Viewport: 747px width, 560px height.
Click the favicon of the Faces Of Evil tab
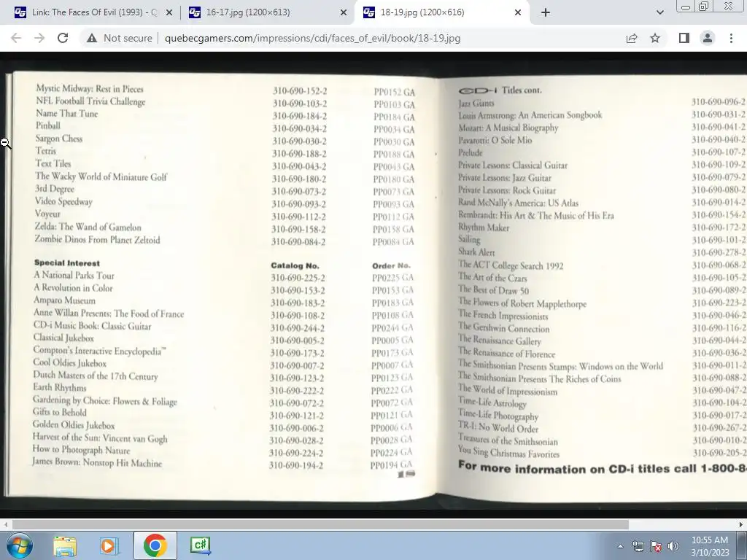click(20, 12)
